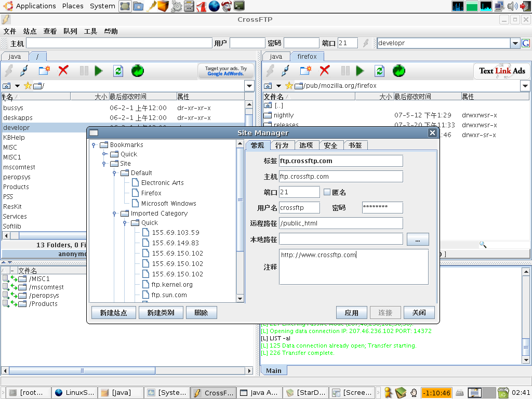Viewport: 532px width, 399px height.
Task: Select Electronic Arts site in tree
Action: pyautogui.click(x=162, y=183)
